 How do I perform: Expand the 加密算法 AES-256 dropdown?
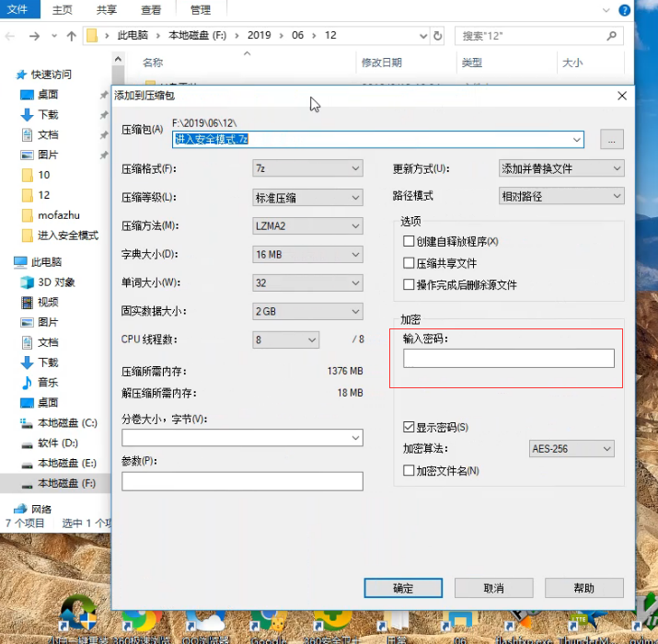click(571, 449)
